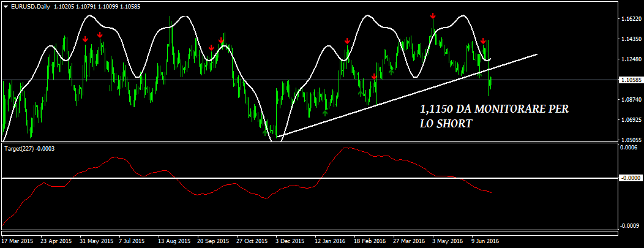This screenshot has width=644, height=248.
Task: Click the last red arrow near June 2016
Action: pos(482,41)
